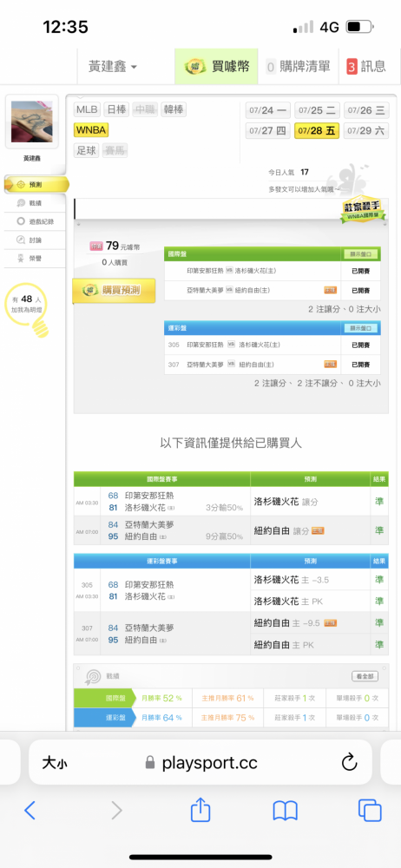
Task: Click the green 國際盤 record label
Action: coord(105,699)
